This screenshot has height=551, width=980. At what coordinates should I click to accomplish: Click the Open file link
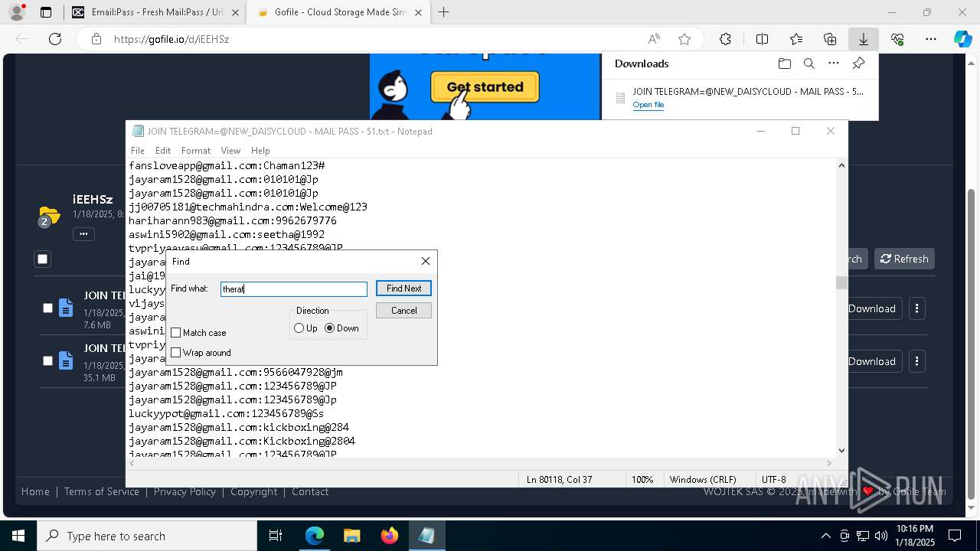[x=648, y=105]
